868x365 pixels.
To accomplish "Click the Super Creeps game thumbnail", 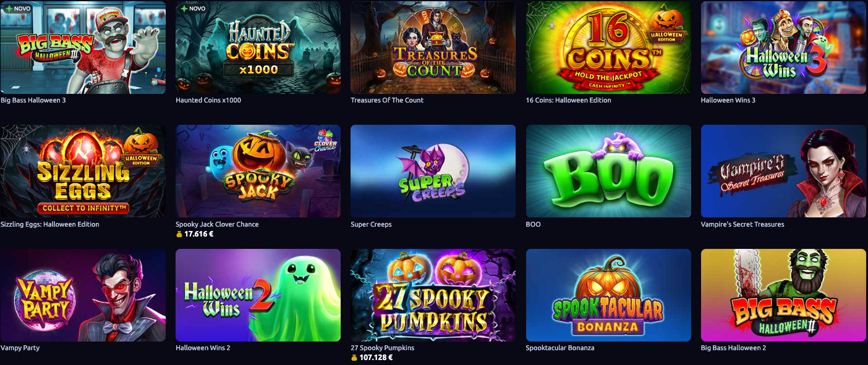I will click(433, 171).
